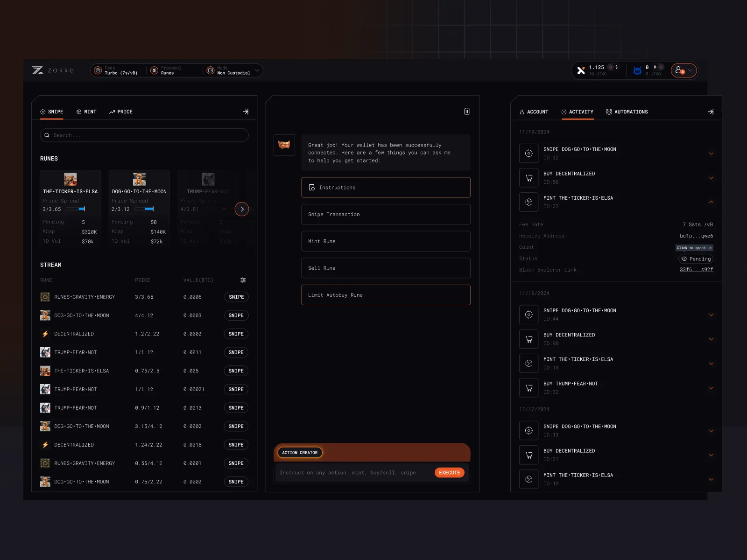Toggle BTC/USD switch beside robot wallet balance
The image size is (747, 560).
(x=658, y=67)
